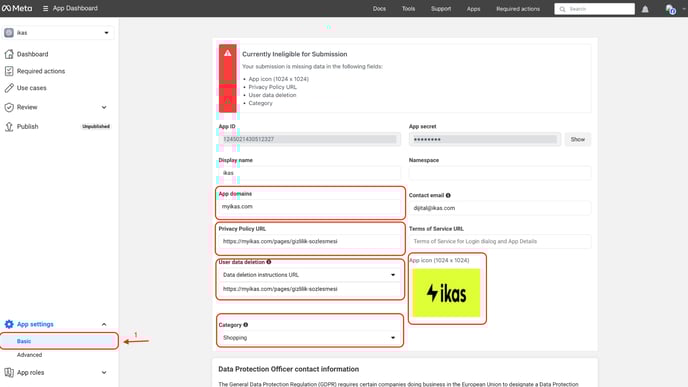Open Required actions in the sidebar

(x=41, y=71)
